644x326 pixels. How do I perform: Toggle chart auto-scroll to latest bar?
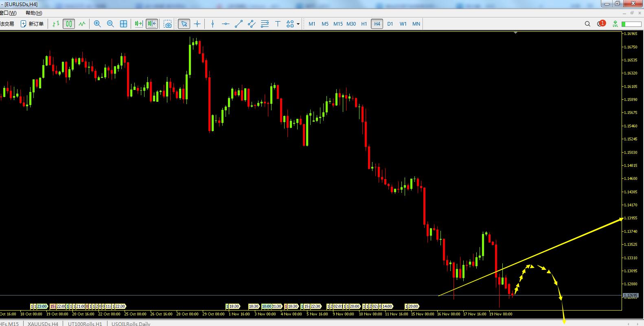(x=139, y=24)
